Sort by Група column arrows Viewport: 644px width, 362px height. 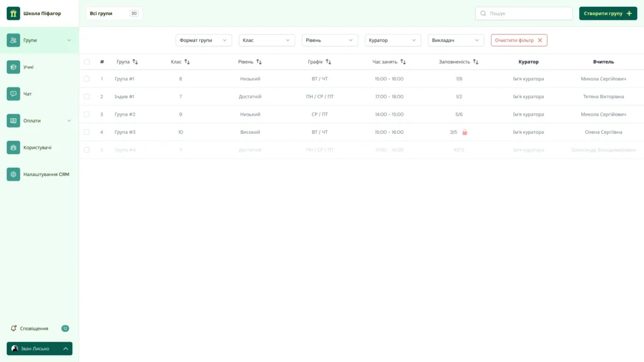[135, 62]
